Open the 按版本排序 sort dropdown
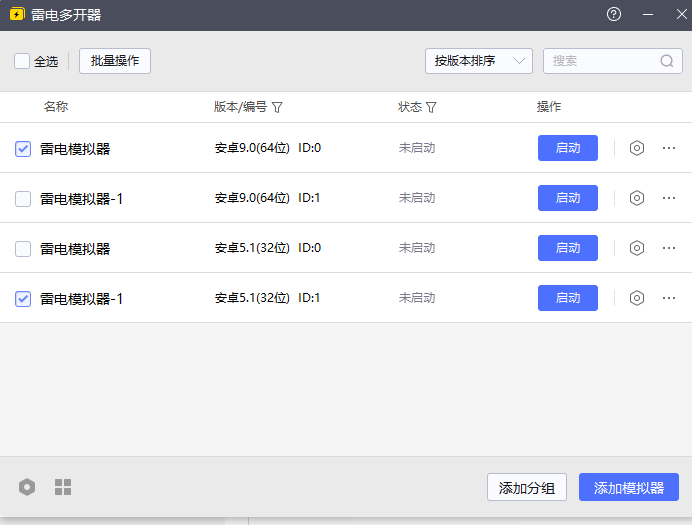This screenshot has width=692, height=525. (x=478, y=61)
